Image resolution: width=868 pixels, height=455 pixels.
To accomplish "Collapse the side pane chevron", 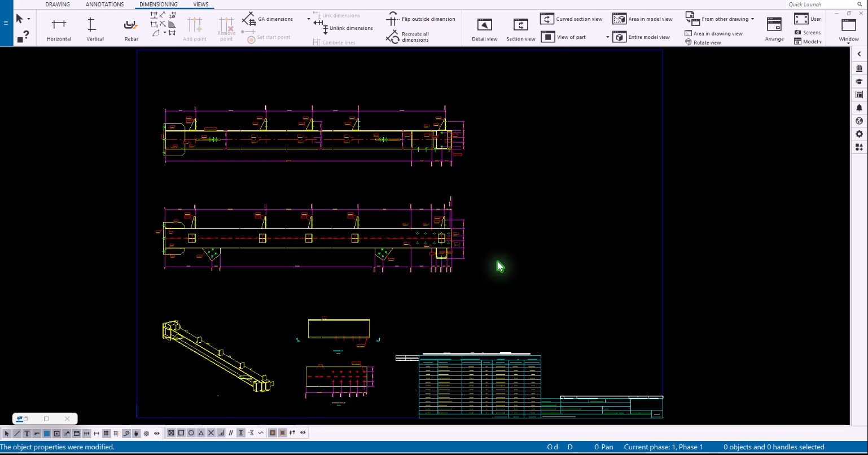I will [859, 54].
